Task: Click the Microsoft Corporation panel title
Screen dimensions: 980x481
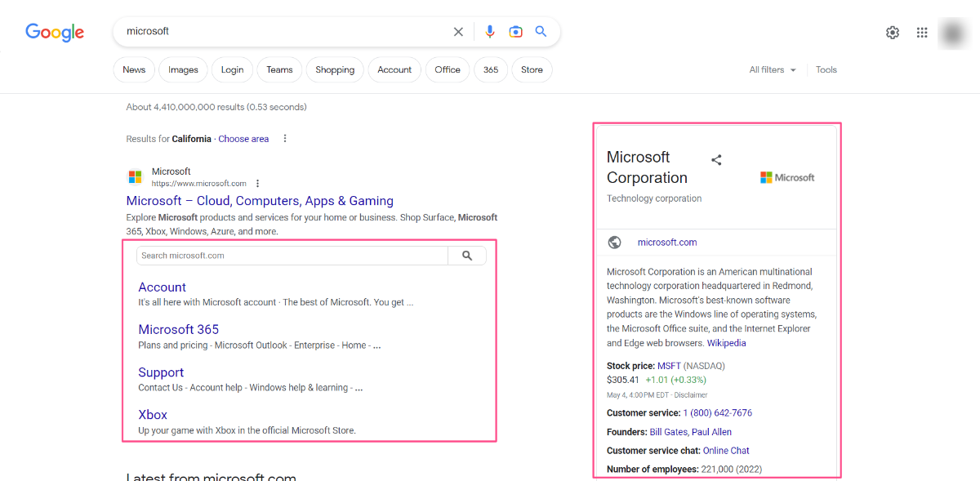Action: pos(647,167)
